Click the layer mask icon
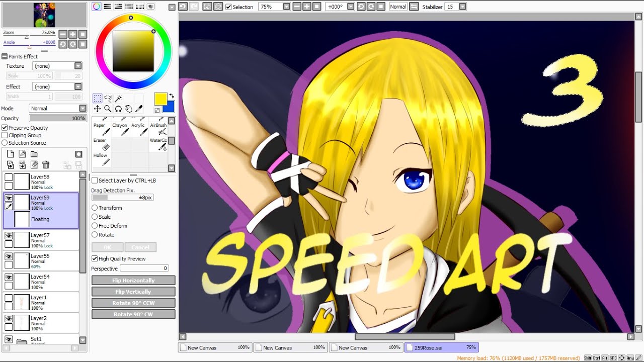 79,154
